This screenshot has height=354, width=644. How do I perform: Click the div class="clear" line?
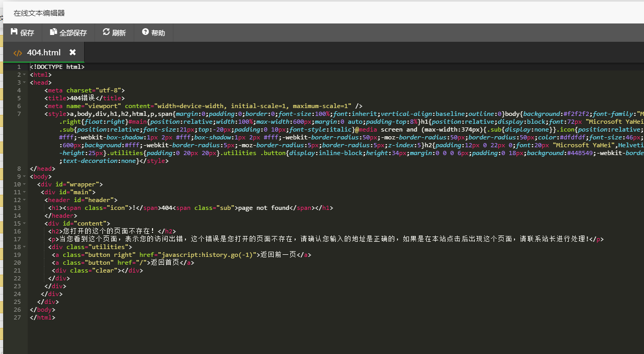tap(97, 270)
